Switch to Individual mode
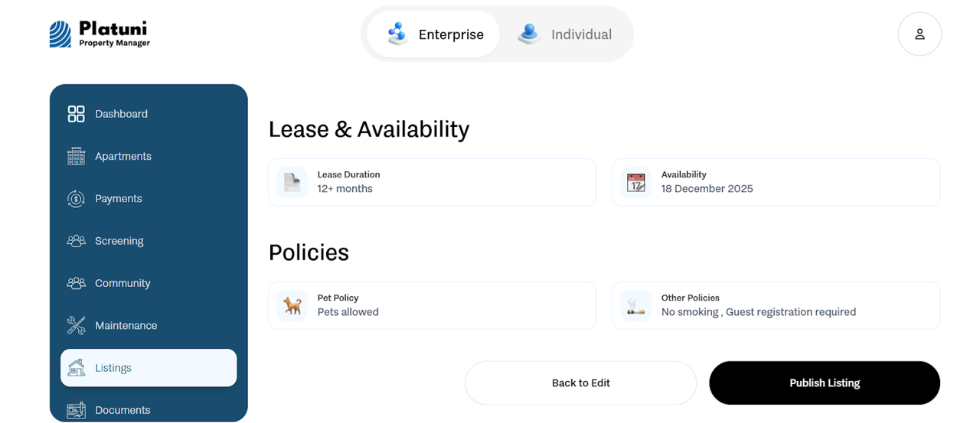Screen dimensions: 980x423 [565, 34]
